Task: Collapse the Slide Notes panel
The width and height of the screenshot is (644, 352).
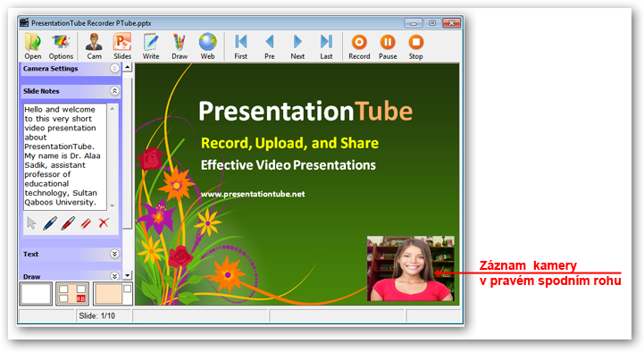Action: (x=114, y=91)
